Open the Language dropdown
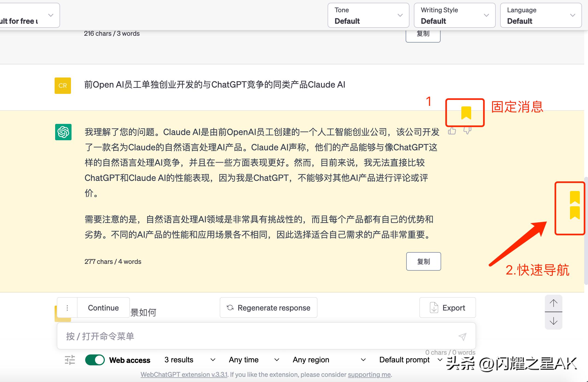Viewport: 588px width, 382px height. [x=541, y=16]
